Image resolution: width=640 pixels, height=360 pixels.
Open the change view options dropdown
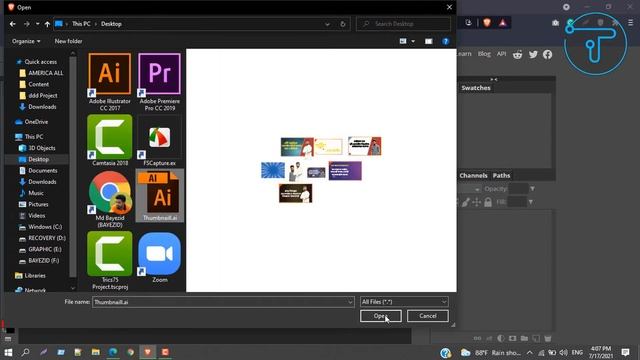pos(413,41)
